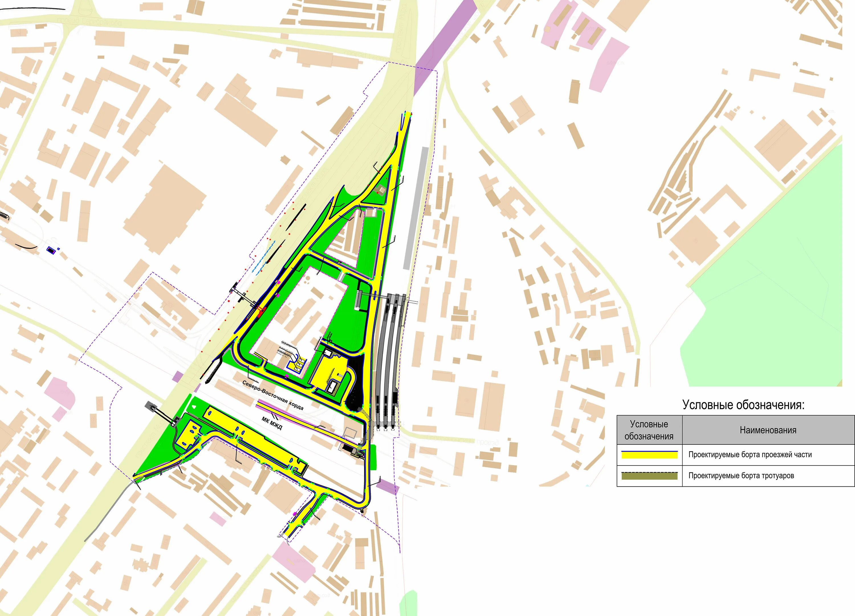Click 'Проектируемые борта тротуаров' legend text
The width and height of the screenshot is (855, 616).
(x=741, y=476)
